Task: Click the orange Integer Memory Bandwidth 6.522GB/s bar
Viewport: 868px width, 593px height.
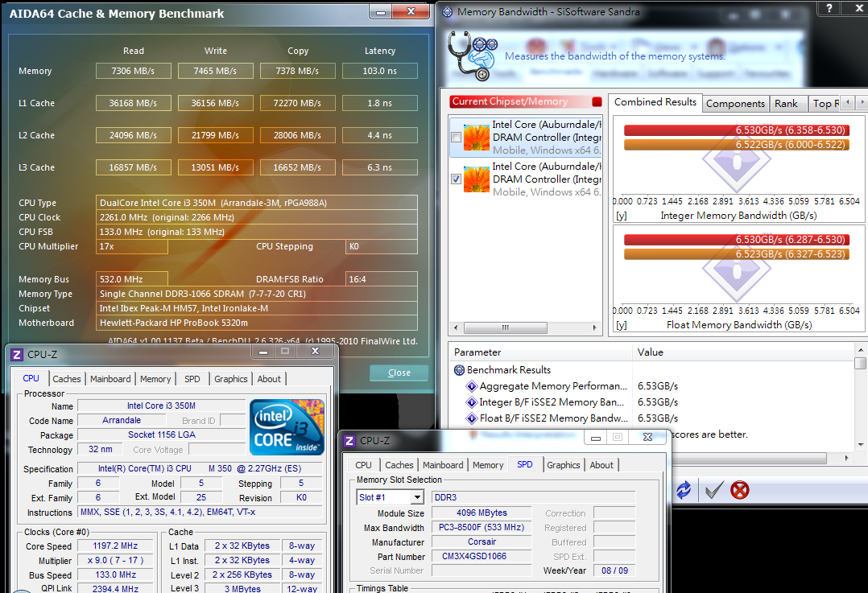Action: [x=736, y=144]
